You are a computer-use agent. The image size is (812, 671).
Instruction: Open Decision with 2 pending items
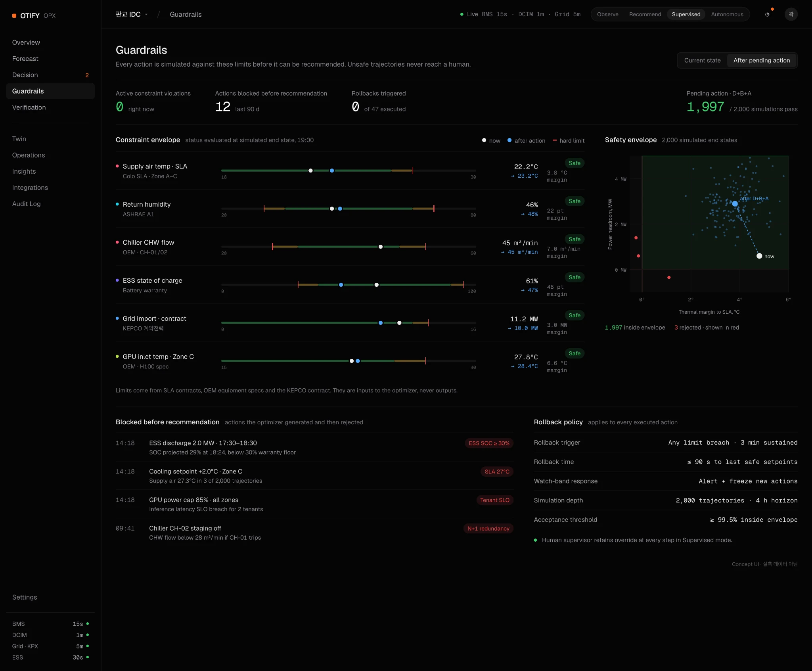tap(50, 75)
